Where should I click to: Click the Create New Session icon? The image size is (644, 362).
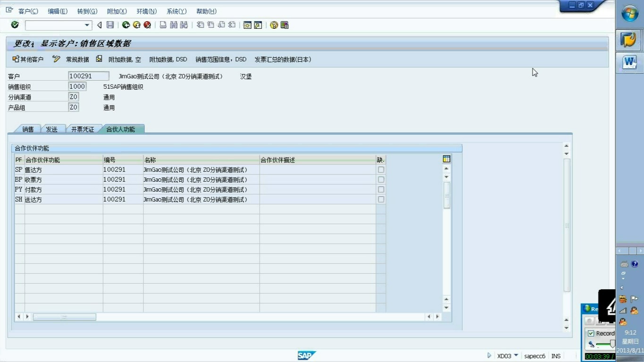click(x=247, y=25)
